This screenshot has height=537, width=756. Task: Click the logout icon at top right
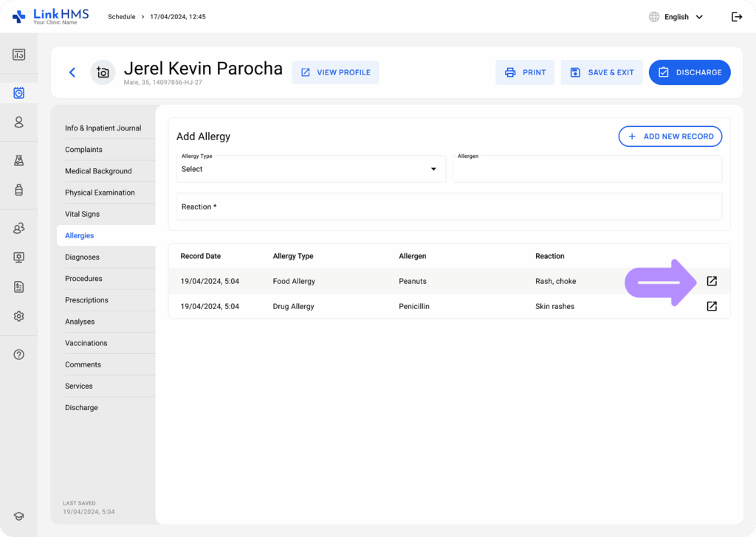click(x=737, y=17)
